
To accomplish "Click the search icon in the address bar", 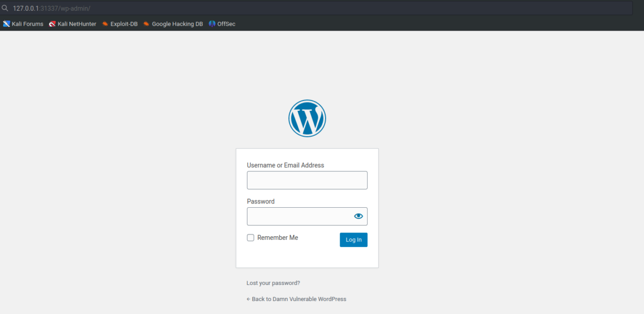I will click(x=5, y=8).
